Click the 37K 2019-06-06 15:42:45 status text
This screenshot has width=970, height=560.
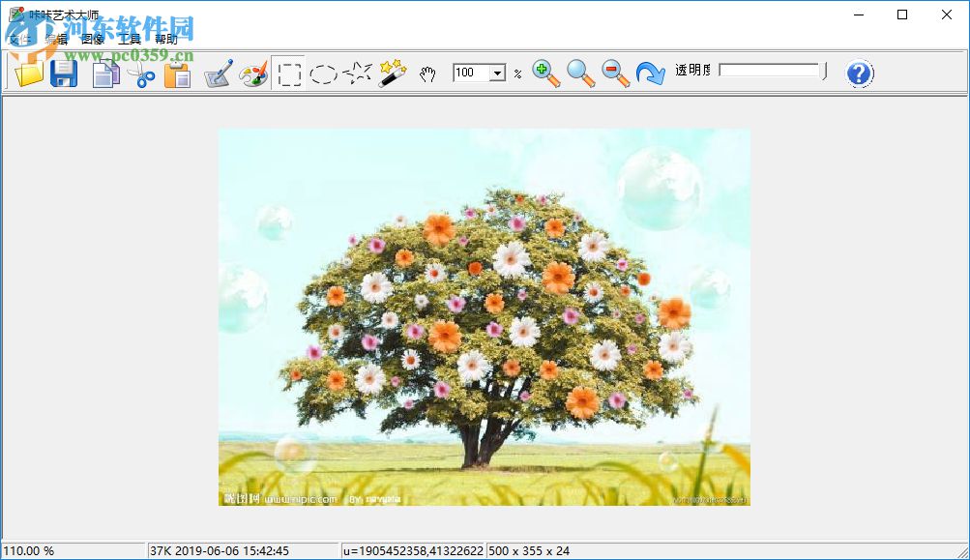click(219, 550)
